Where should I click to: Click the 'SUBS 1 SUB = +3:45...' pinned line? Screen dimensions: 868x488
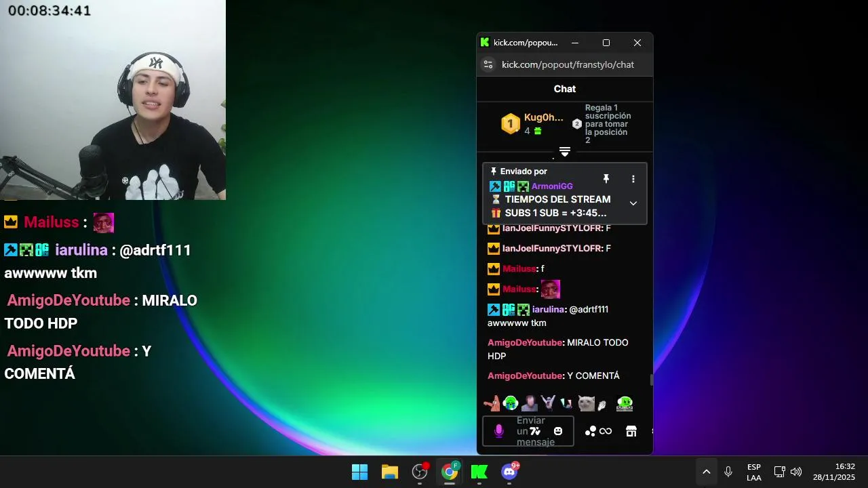click(x=555, y=213)
